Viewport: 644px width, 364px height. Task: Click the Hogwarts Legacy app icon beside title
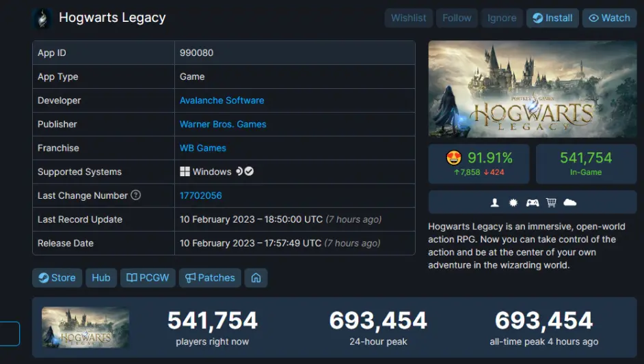coord(42,18)
